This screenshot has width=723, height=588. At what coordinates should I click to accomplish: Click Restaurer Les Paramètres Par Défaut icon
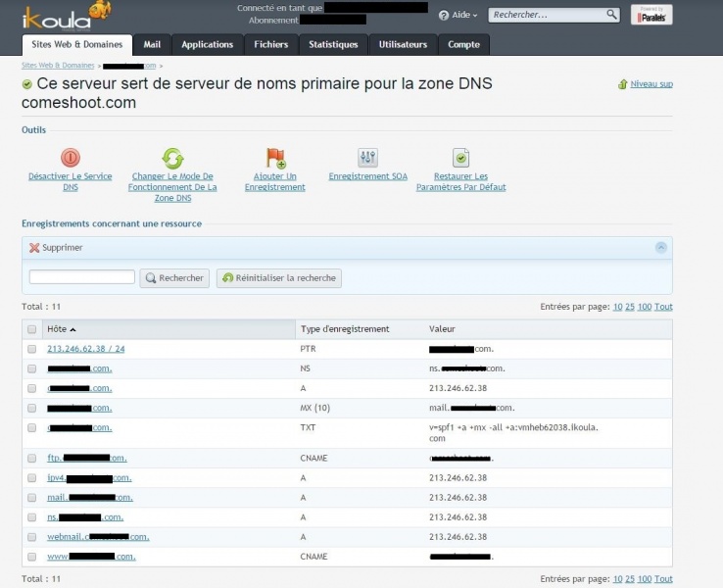tap(460, 158)
